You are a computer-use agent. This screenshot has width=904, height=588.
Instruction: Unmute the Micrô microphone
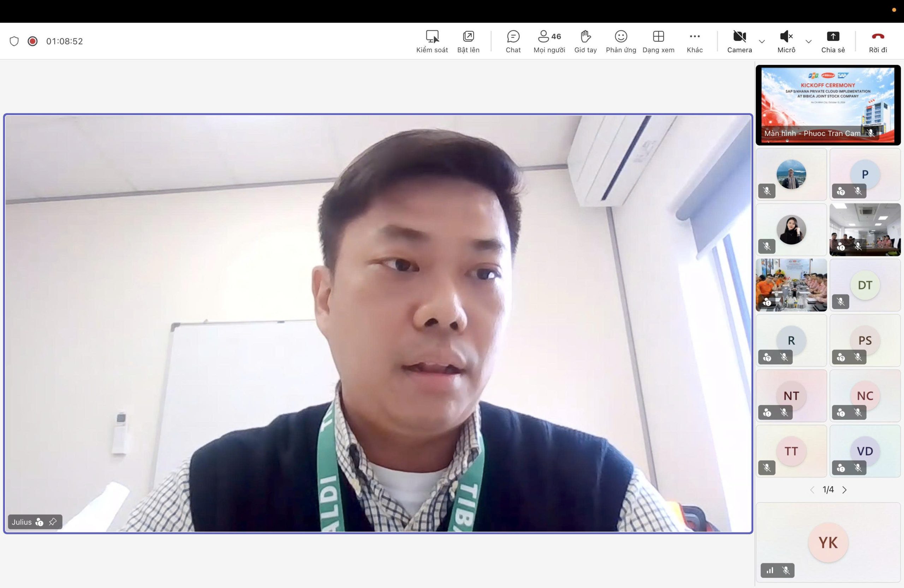click(x=786, y=41)
